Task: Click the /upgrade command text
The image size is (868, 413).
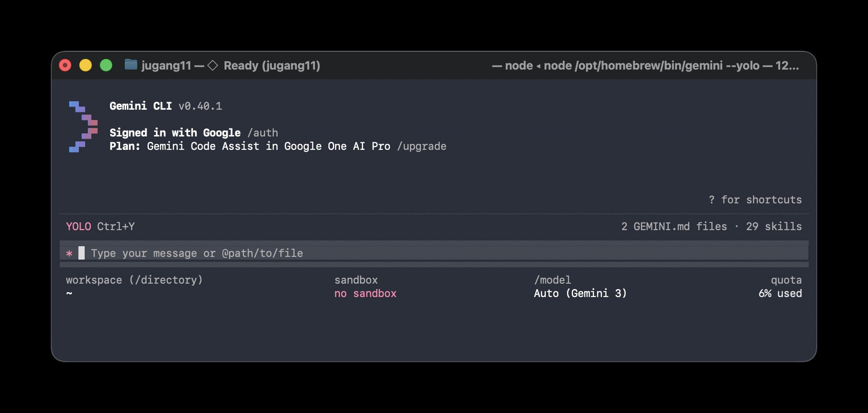Action: point(422,146)
